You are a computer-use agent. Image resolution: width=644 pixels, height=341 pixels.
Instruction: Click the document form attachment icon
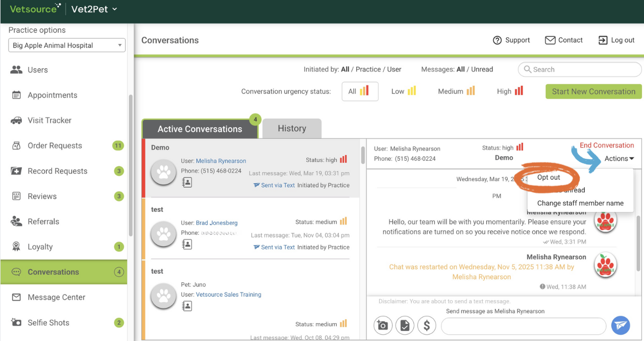point(405,325)
